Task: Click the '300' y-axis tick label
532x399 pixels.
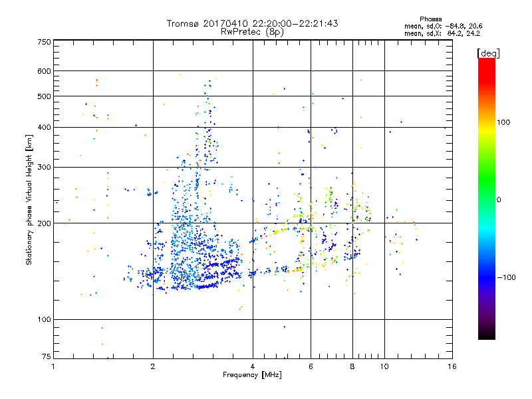Action: point(45,168)
